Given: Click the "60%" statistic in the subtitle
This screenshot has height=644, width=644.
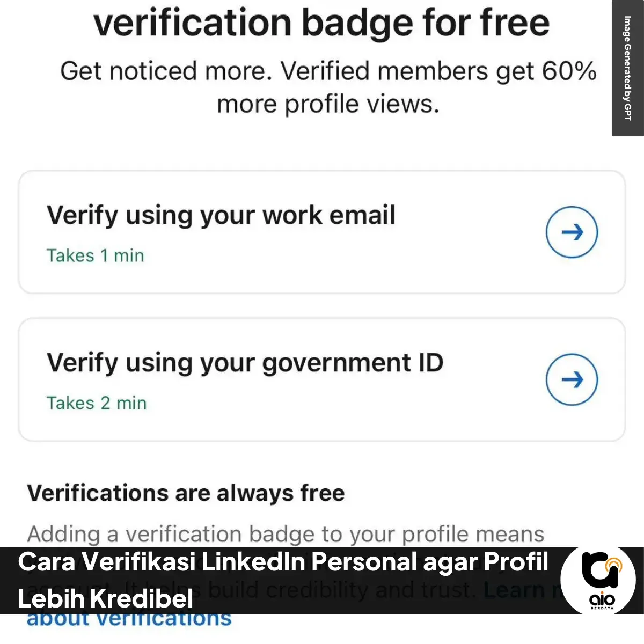Looking at the screenshot, I should 569,71.
